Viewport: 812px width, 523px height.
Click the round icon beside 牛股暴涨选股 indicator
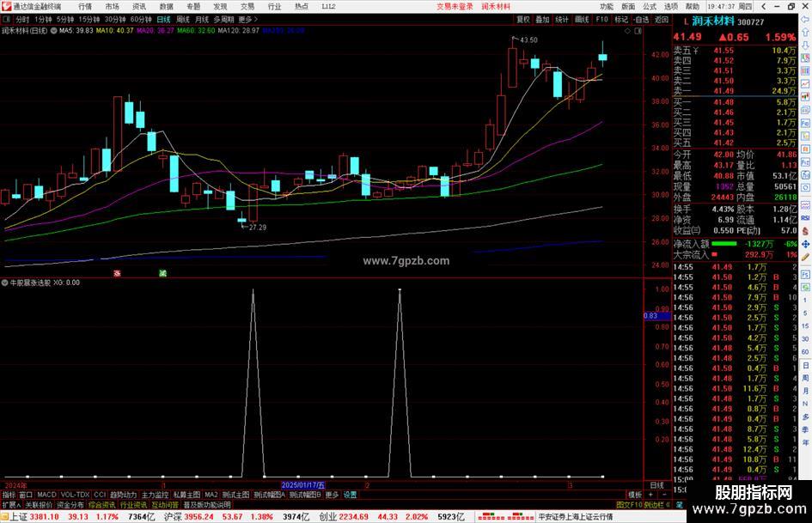pyautogui.click(x=4, y=283)
